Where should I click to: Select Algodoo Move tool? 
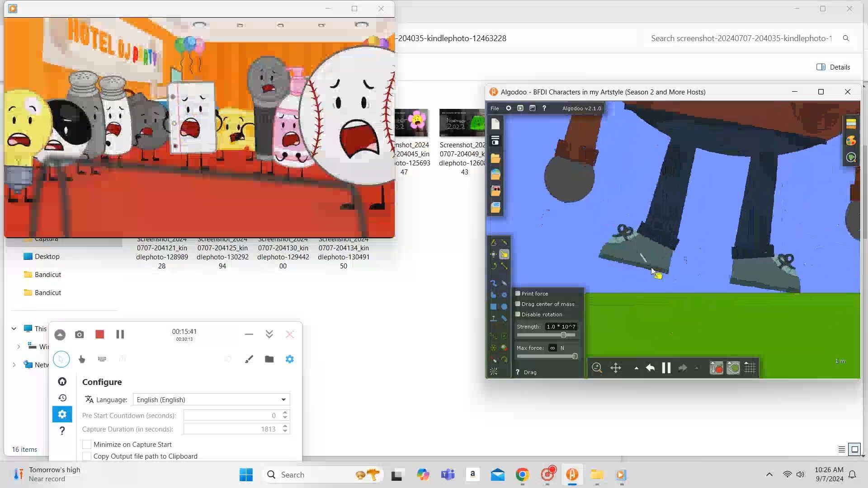pos(494,254)
